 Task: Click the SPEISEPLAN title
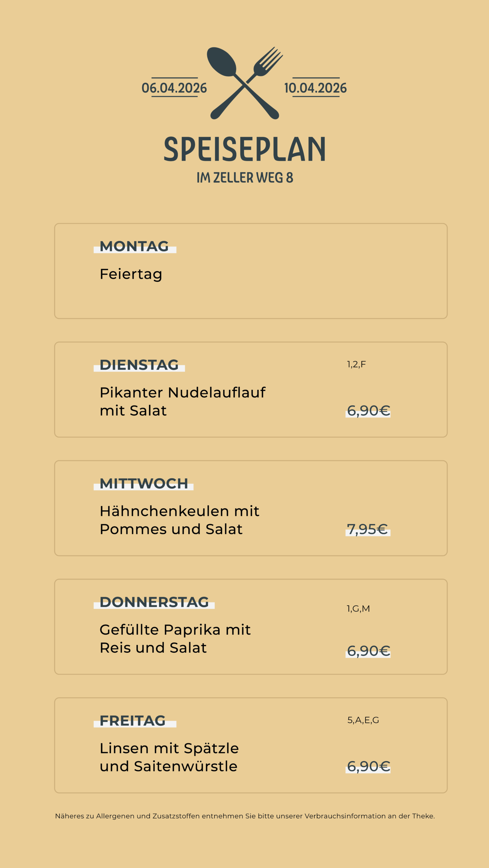(245, 149)
